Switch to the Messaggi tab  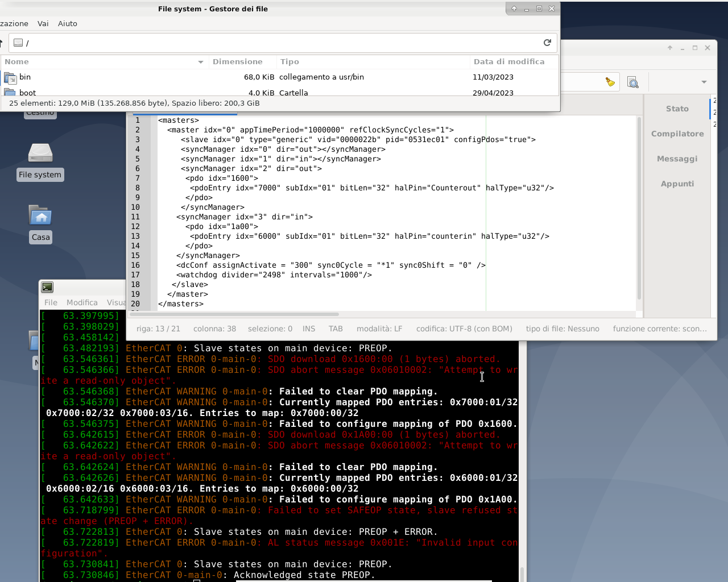pos(677,159)
